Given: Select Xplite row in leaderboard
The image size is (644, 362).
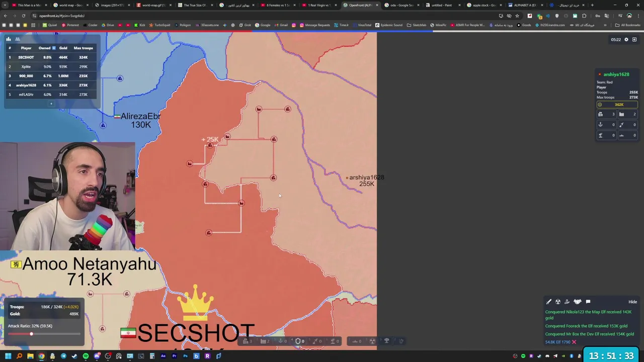Looking at the screenshot, I should [x=51, y=66].
